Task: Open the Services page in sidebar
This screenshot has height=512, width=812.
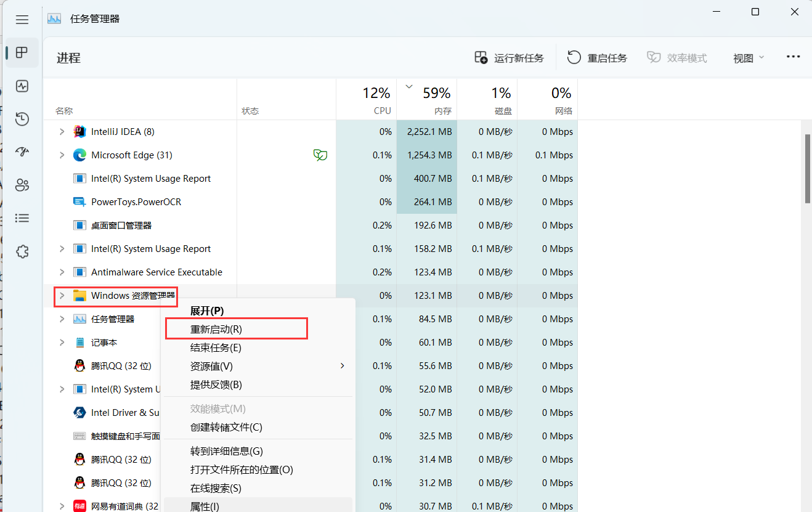Action: pyautogui.click(x=22, y=251)
